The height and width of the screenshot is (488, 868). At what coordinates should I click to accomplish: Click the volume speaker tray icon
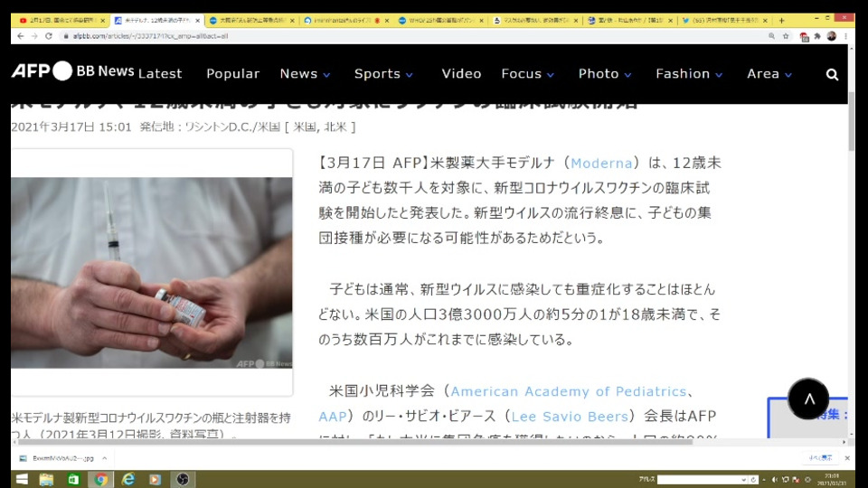click(x=775, y=480)
